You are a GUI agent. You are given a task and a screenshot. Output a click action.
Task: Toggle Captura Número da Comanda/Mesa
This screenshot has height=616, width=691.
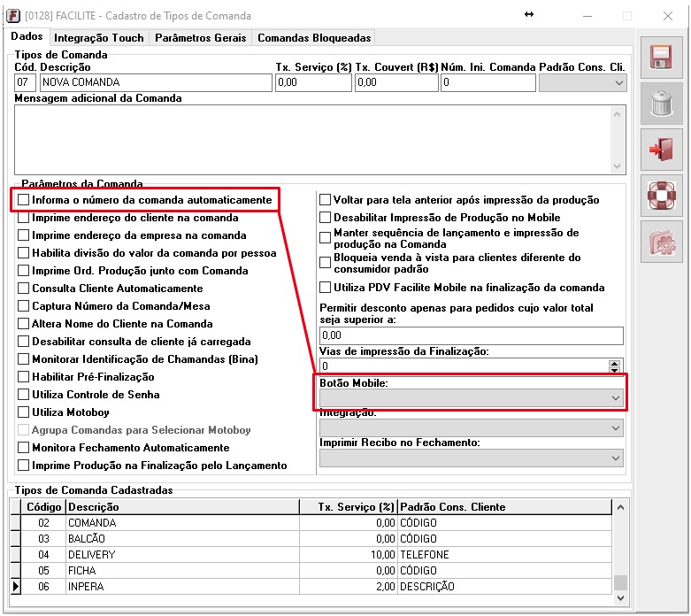pyautogui.click(x=23, y=305)
